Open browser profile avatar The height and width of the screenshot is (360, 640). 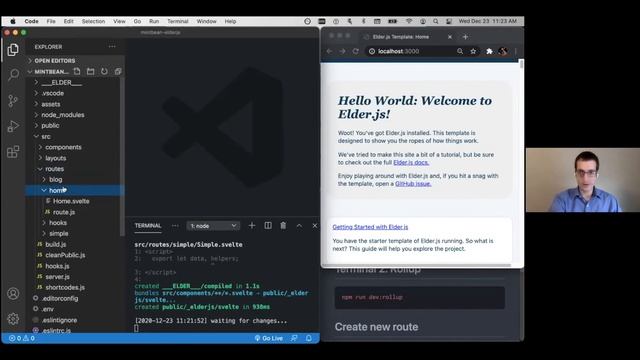click(x=503, y=51)
